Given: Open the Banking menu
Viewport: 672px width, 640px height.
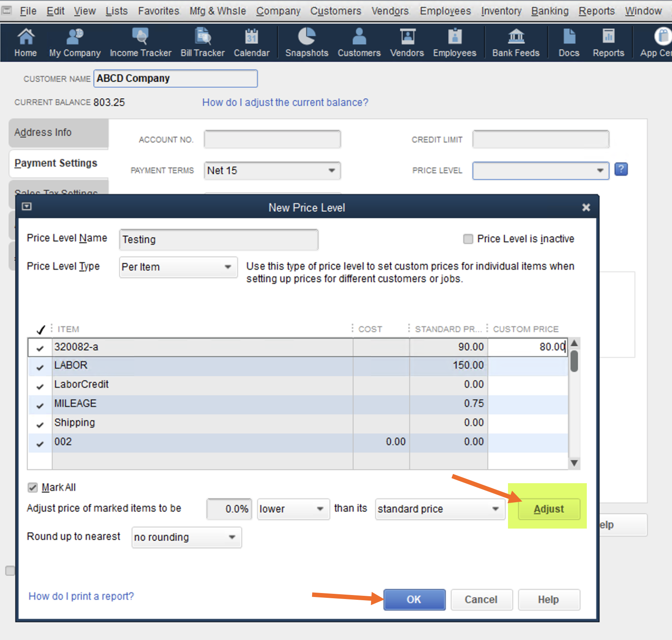Looking at the screenshot, I should coord(549,11).
